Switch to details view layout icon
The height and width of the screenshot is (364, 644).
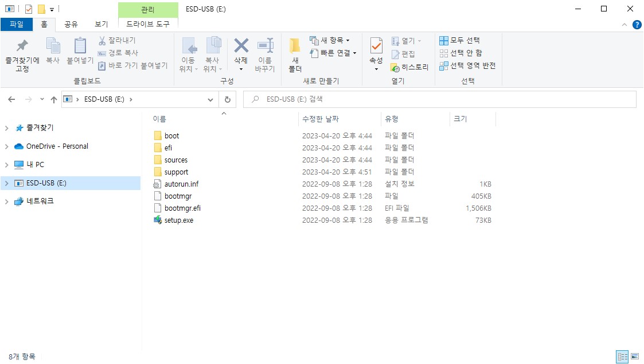pos(622,357)
